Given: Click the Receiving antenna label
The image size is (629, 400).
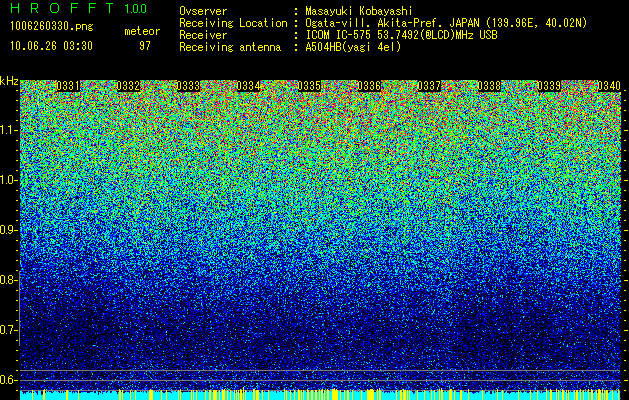Looking at the screenshot, I should (x=230, y=47).
